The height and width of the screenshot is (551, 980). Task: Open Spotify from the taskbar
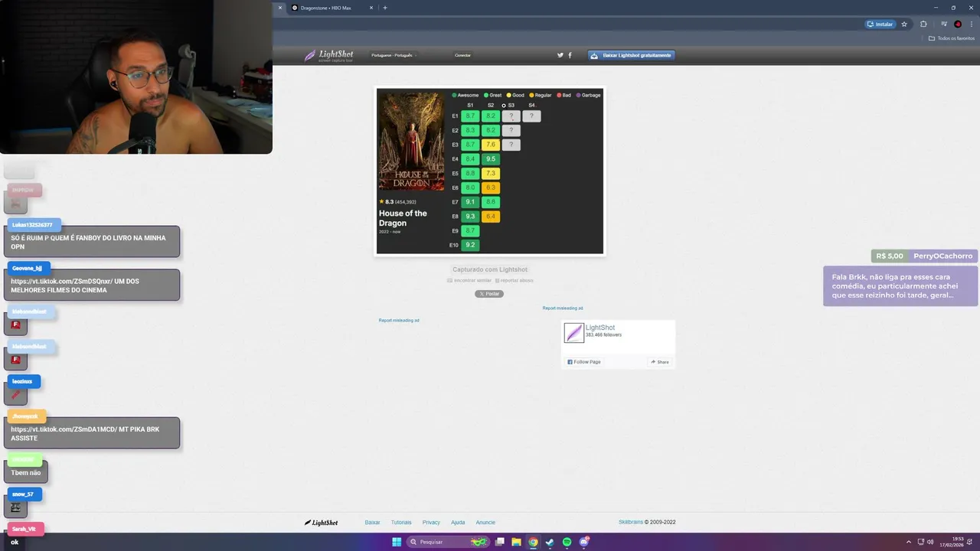coord(567,542)
